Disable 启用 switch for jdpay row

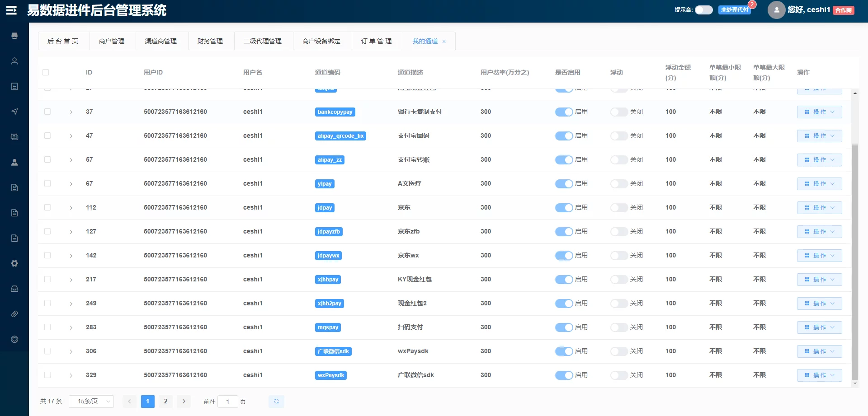click(564, 208)
